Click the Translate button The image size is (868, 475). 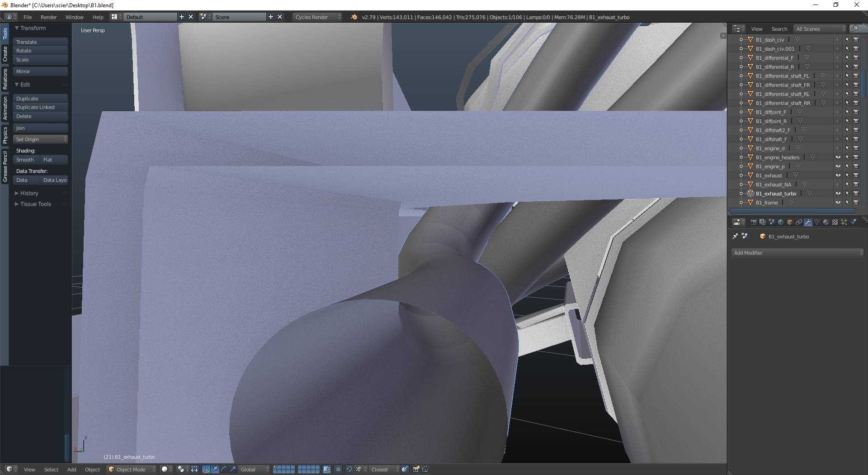[x=41, y=42]
